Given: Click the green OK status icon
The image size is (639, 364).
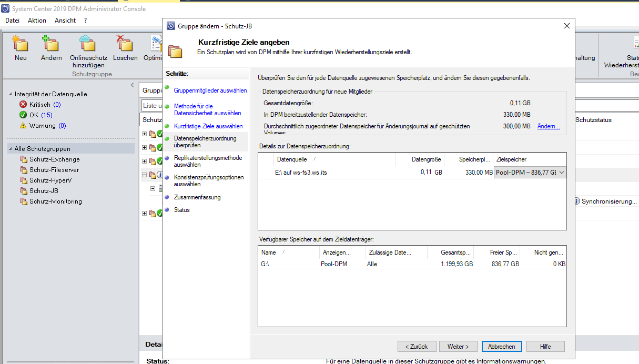Looking at the screenshot, I should tap(23, 115).
